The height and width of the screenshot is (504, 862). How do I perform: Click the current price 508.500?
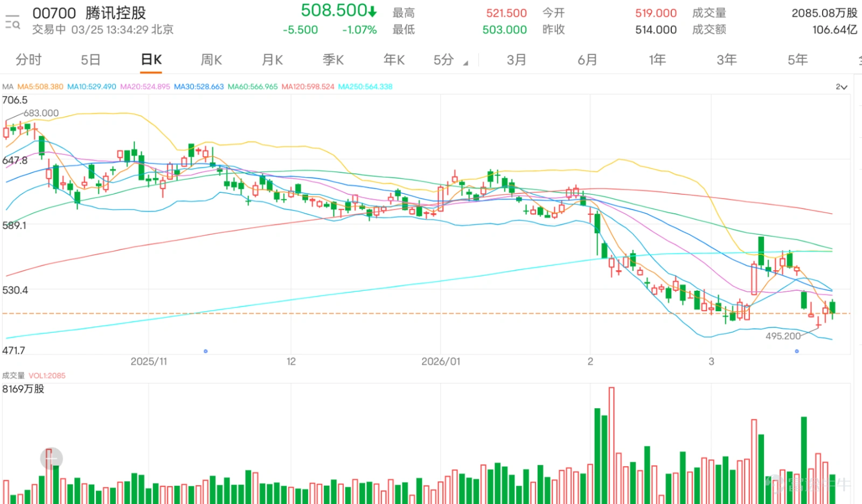(x=338, y=10)
